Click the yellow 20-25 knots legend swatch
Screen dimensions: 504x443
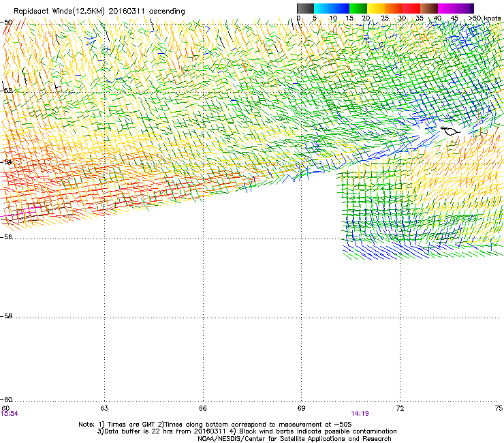pyautogui.click(x=376, y=8)
